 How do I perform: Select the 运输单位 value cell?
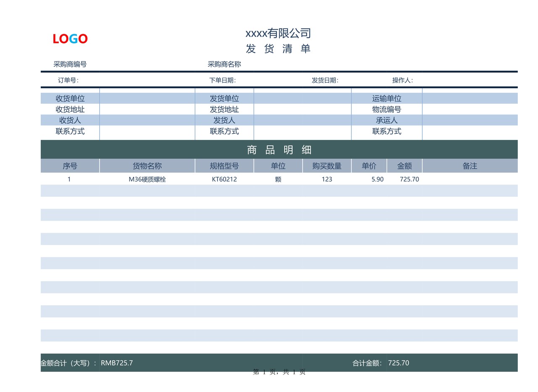[x=469, y=97]
